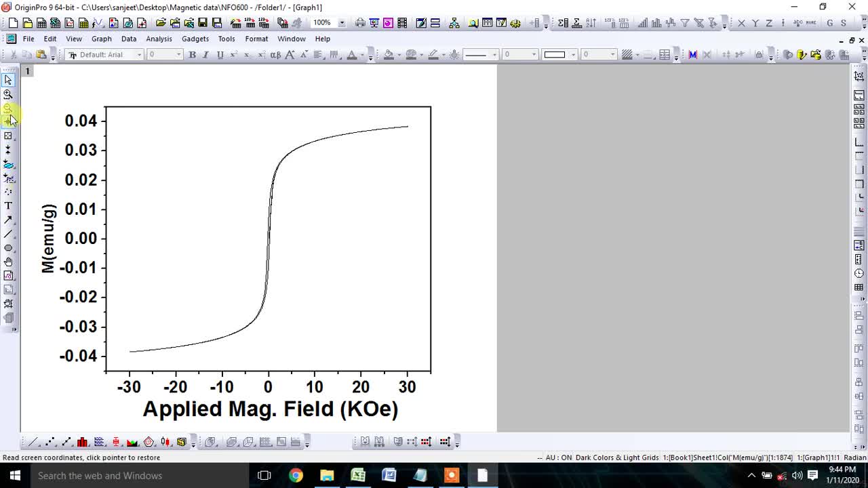Plot a line graph from bottom toolbar

click(33, 442)
